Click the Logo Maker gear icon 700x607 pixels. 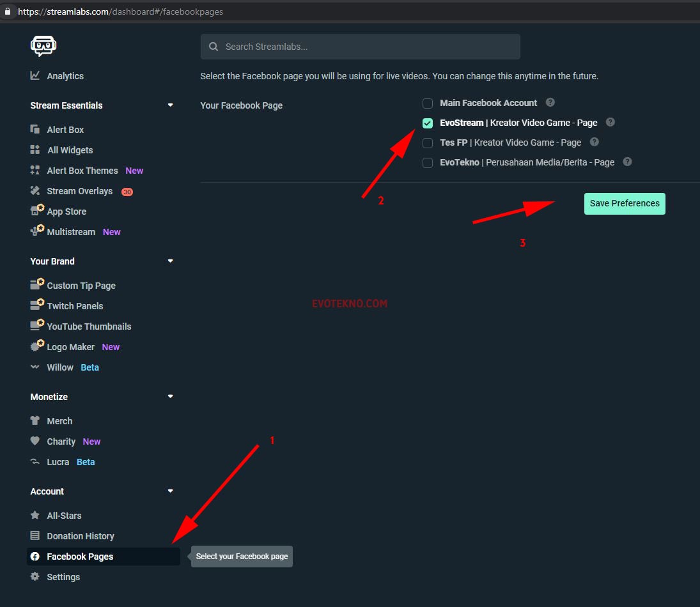36,346
